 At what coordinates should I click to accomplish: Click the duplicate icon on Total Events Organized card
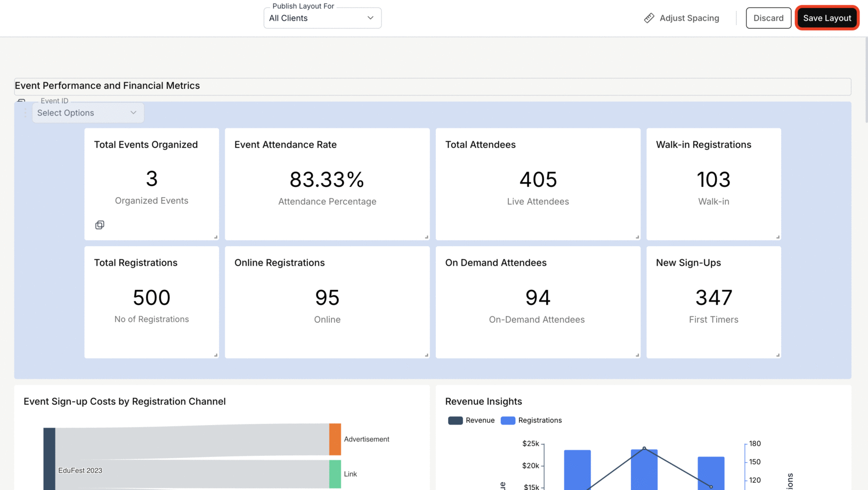(100, 225)
